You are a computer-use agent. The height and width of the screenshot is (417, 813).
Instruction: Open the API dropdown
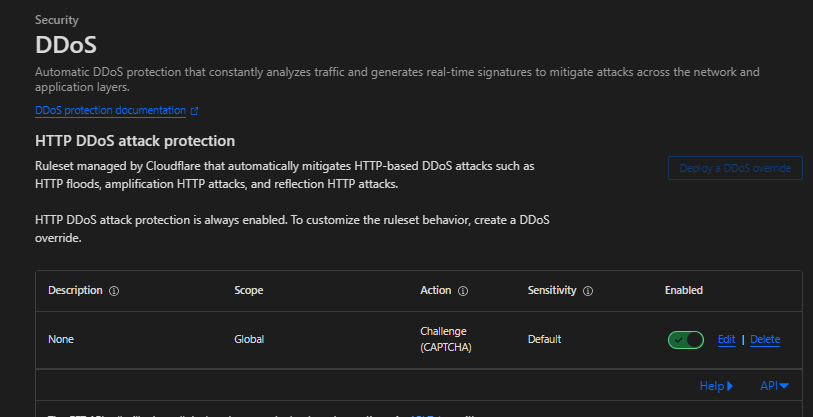774,385
